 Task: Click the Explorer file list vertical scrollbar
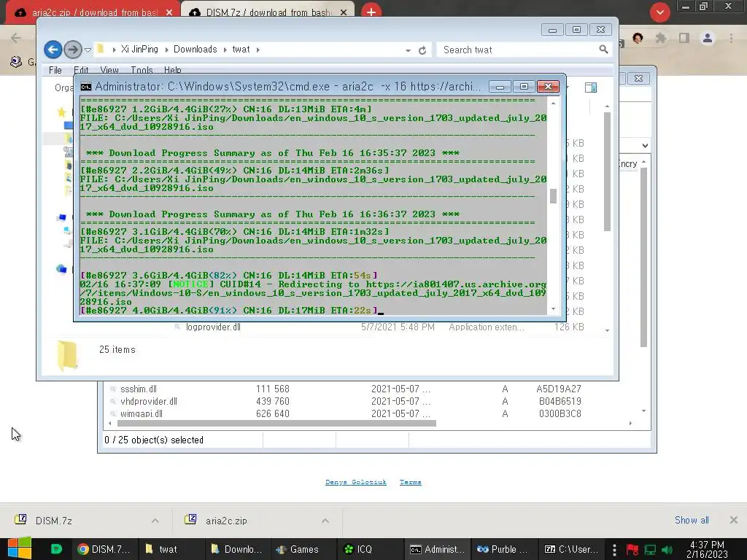click(607, 171)
